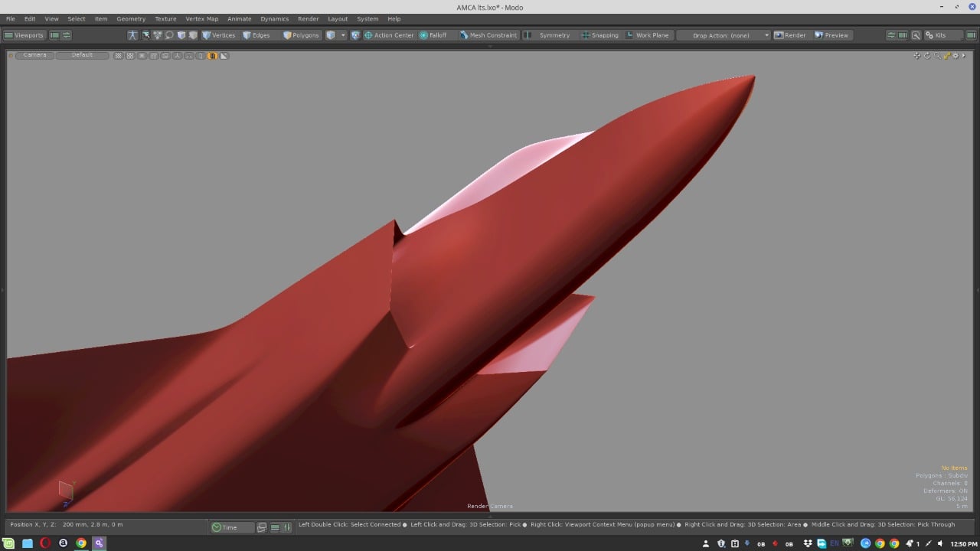This screenshot has height=551, width=980.
Task: Click the magnifier search icon beside Kits
Action: click(916, 35)
